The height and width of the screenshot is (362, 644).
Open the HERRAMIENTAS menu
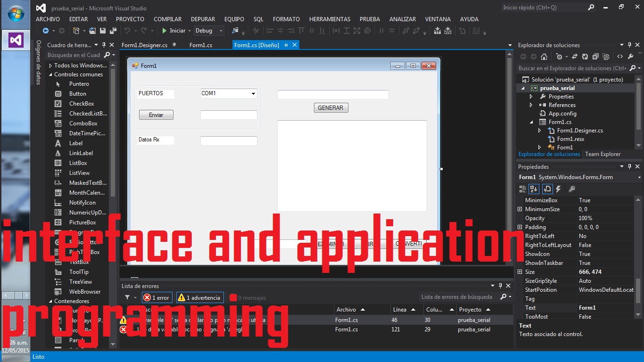point(330,19)
